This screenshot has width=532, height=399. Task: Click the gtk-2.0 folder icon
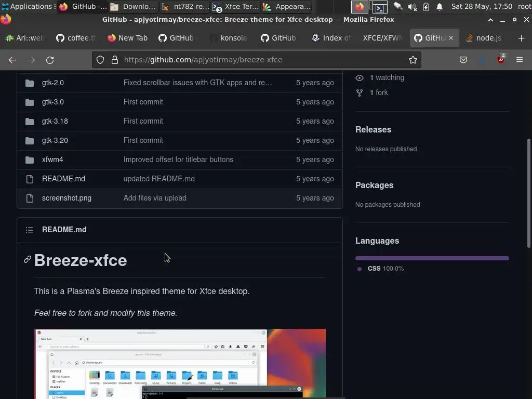tap(30, 83)
